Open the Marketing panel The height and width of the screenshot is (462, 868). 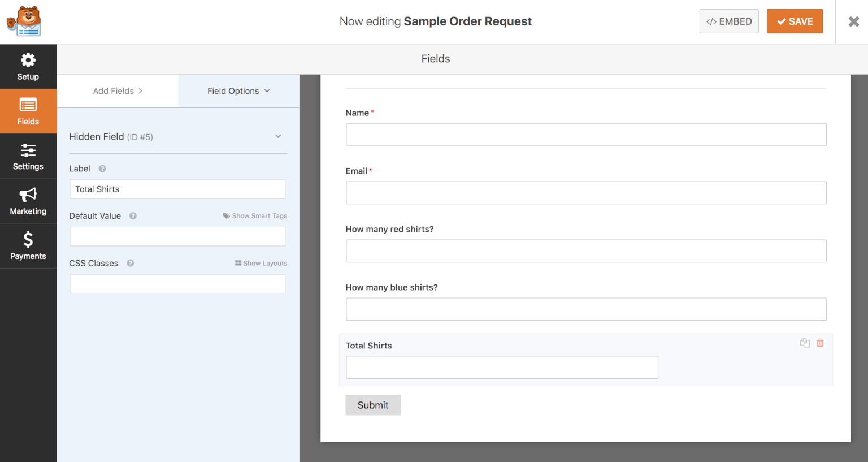coord(28,201)
